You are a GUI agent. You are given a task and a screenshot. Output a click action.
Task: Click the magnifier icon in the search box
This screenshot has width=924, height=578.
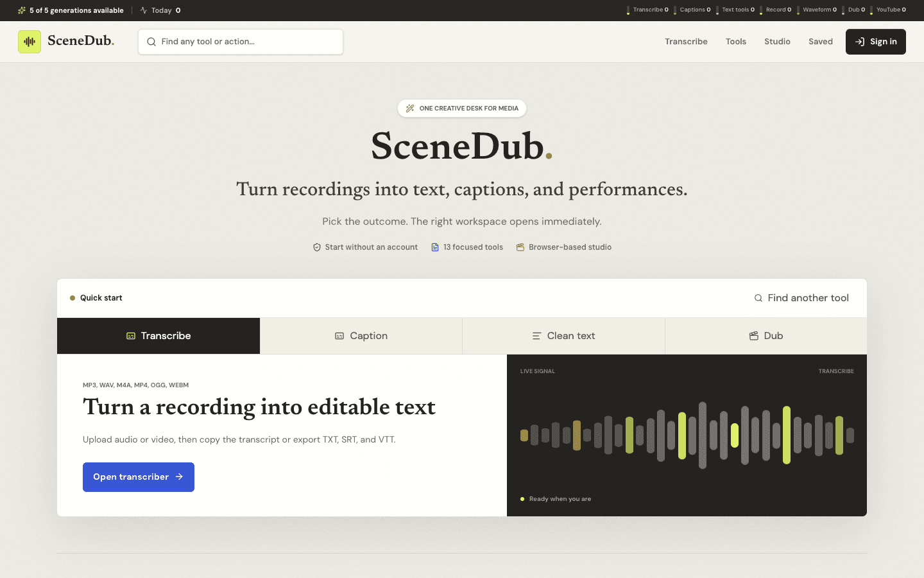151,42
